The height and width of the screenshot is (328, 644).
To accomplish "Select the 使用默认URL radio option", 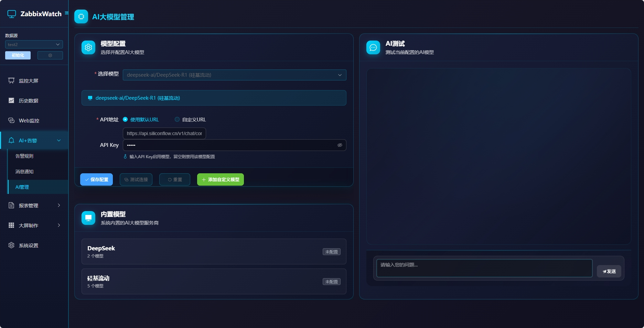I will point(126,119).
